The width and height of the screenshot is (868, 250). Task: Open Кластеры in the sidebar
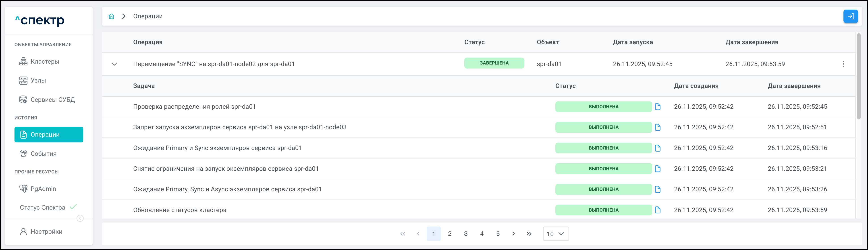pos(45,62)
